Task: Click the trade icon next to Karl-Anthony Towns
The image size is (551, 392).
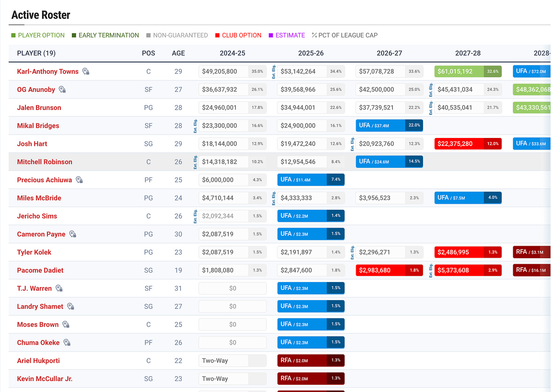Action: [86, 71]
